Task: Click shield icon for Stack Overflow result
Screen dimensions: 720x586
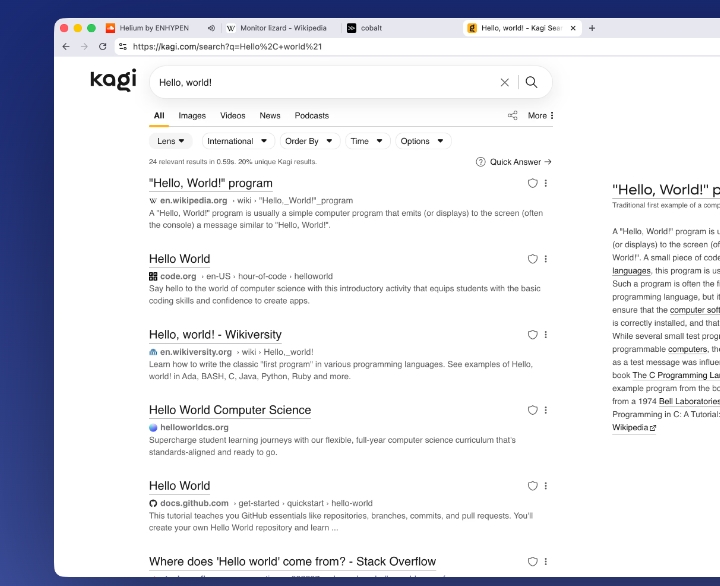Action: (532, 562)
